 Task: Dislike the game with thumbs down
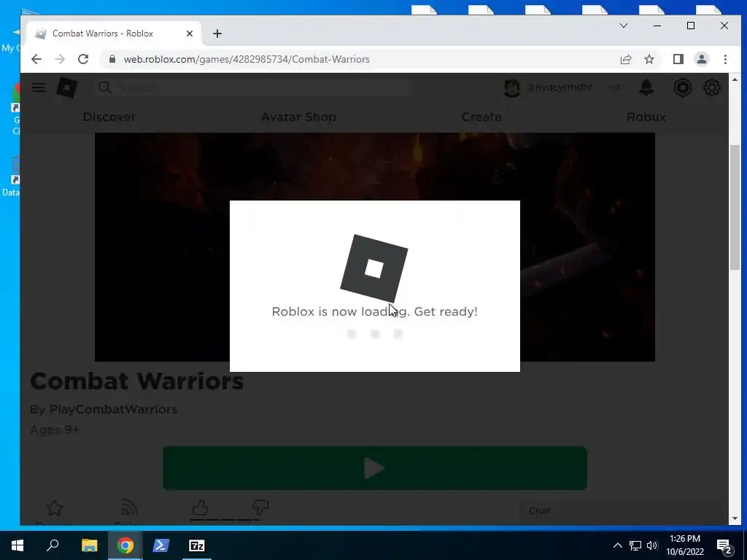point(260,507)
